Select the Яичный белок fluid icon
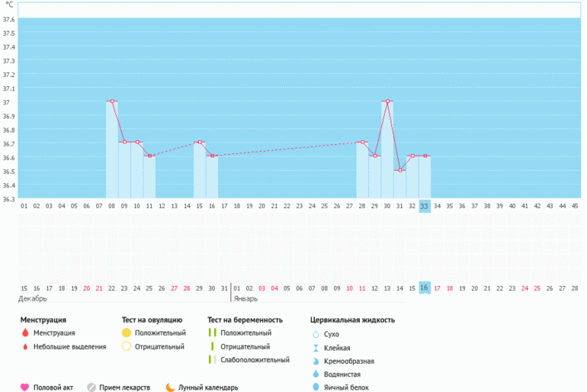587x392 pixels. coord(315,387)
